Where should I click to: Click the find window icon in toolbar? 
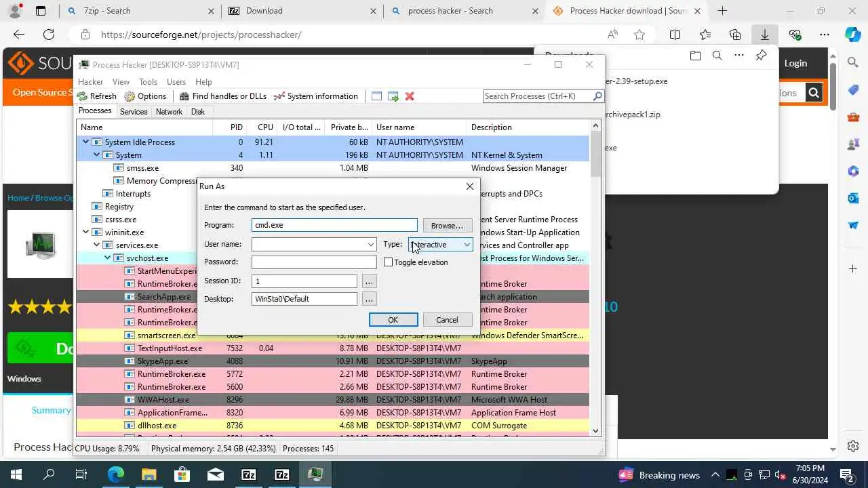376,96
